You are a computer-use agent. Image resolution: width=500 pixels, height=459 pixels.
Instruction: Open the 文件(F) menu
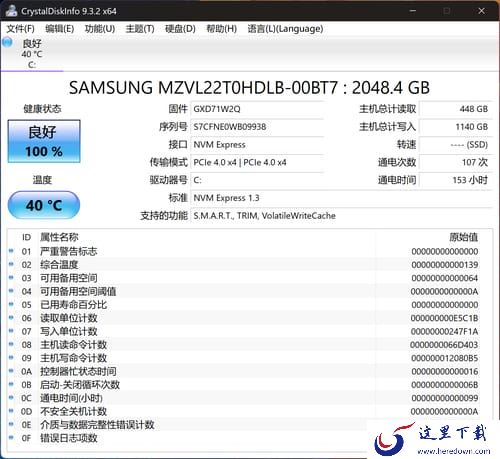pyautogui.click(x=21, y=29)
